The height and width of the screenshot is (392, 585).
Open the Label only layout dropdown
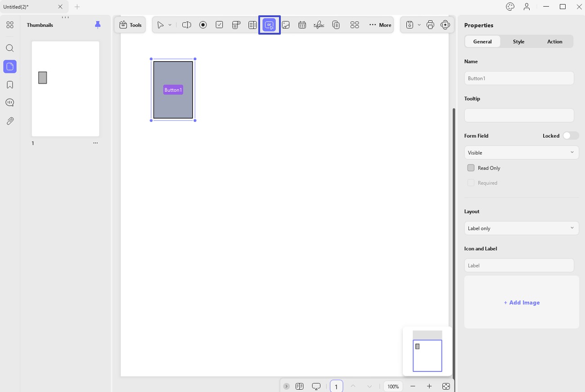[522, 228]
